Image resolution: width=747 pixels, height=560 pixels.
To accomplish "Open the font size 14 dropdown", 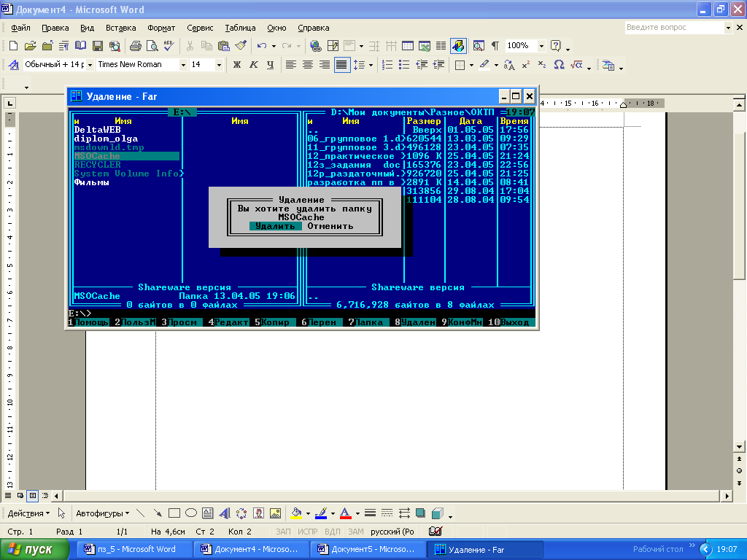I will [x=219, y=65].
